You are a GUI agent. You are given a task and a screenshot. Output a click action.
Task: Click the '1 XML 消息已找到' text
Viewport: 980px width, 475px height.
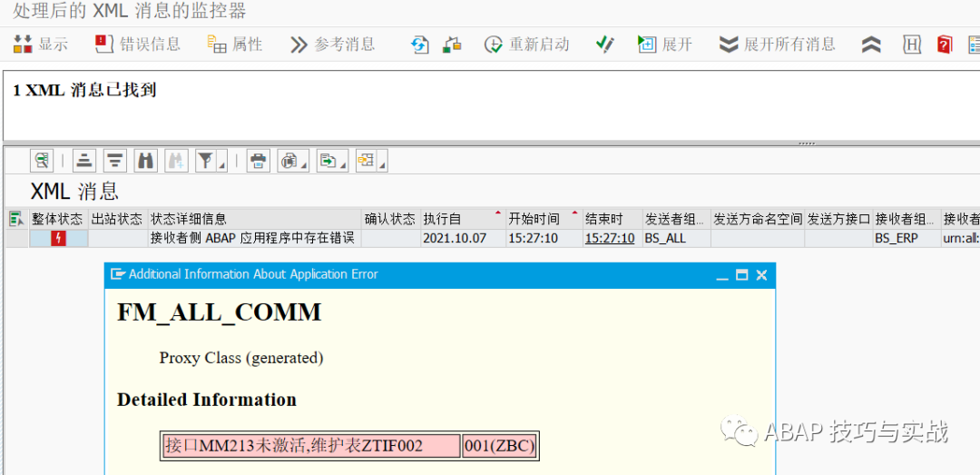click(x=84, y=90)
